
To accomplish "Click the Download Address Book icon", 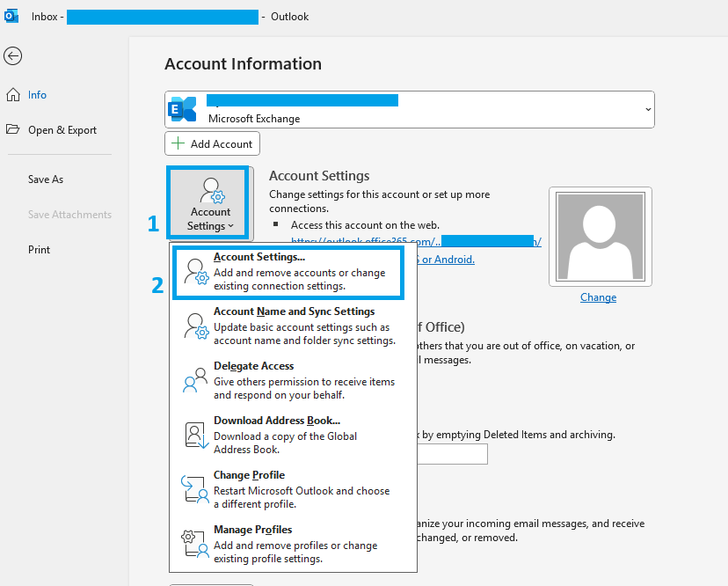I will pos(196,435).
